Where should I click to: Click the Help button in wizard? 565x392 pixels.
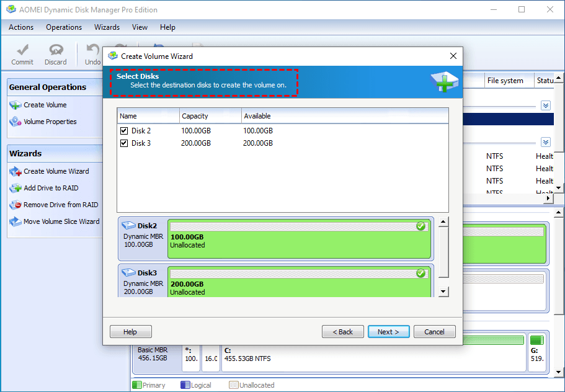click(130, 332)
